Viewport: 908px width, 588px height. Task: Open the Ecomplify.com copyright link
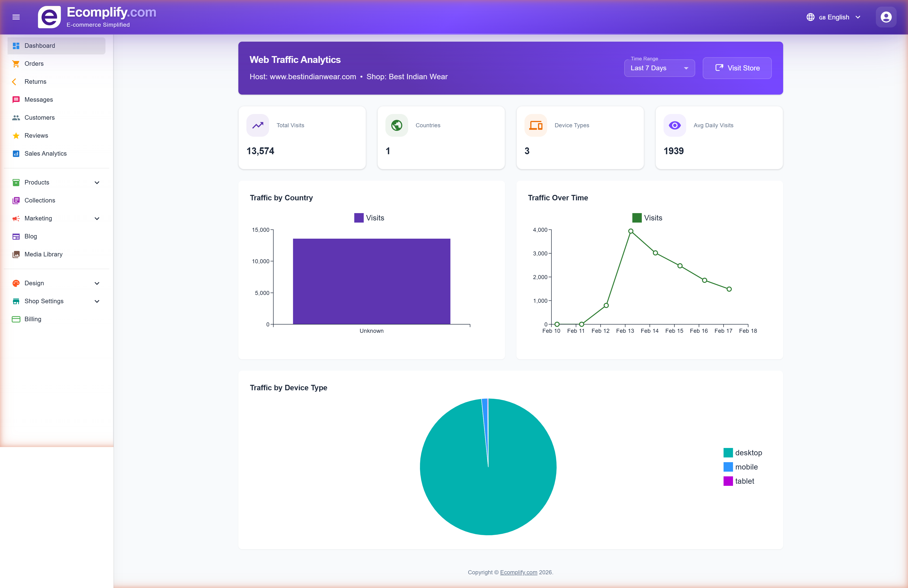click(519, 572)
